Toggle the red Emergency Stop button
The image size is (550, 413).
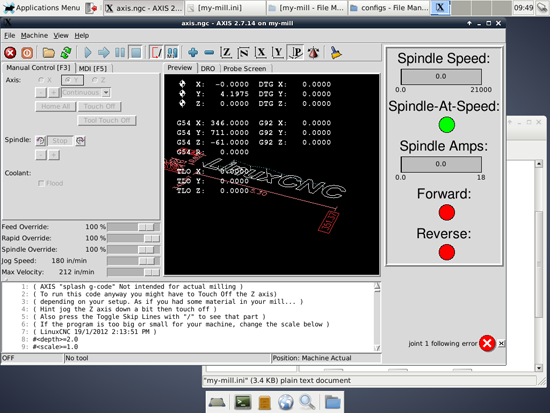10,53
